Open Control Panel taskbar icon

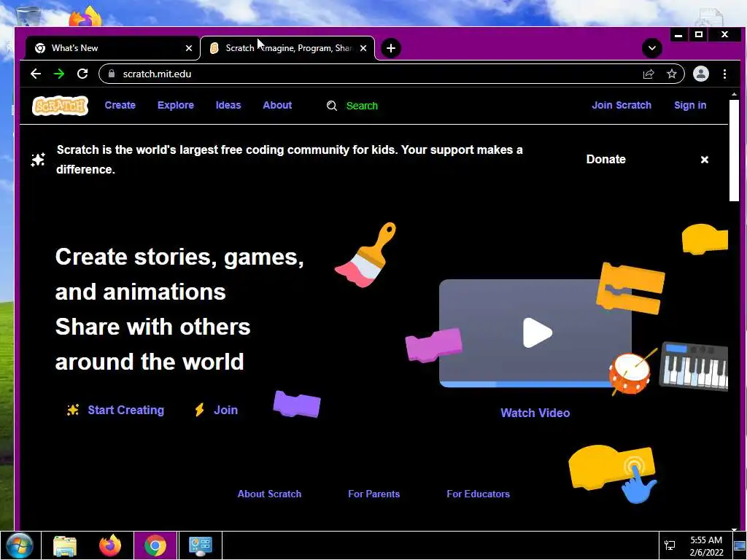pos(201,545)
